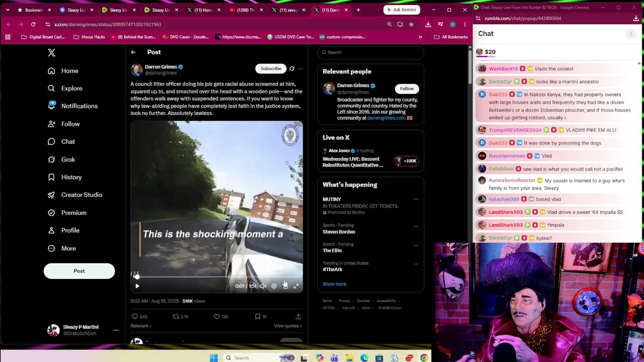Open the Digital Broad Cast bookmark folder
The image size is (644, 362).
[x=43, y=37]
